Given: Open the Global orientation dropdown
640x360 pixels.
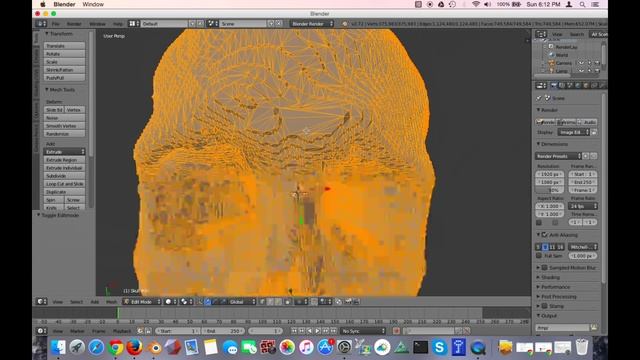Looking at the screenshot, I should tap(242, 302).
